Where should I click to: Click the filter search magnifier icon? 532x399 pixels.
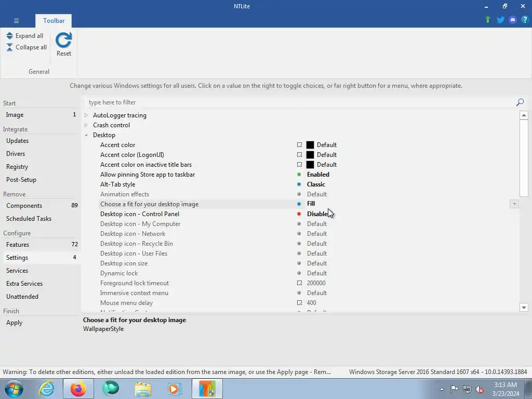pyautogui.click(x=520, y=102)
